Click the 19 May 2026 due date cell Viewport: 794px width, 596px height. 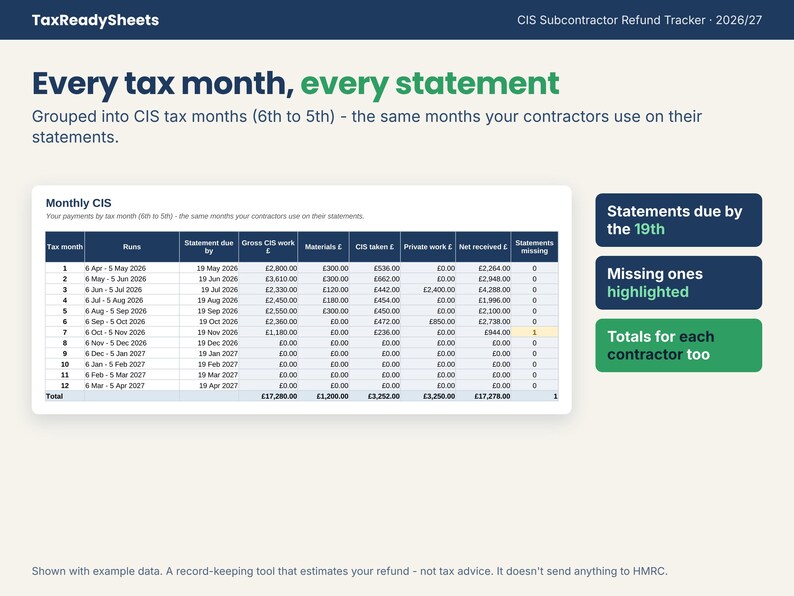tap(209, 268)
